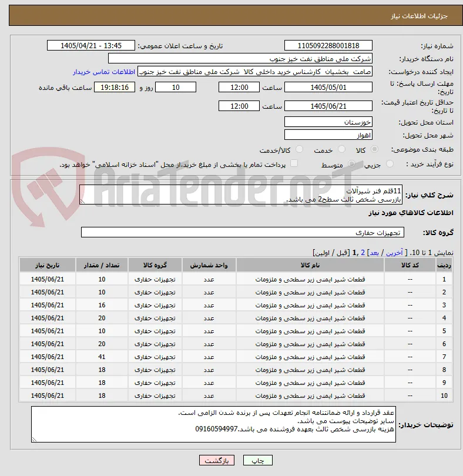The width and height of the screenshot is (463, 476).
Task: Open the بعد next page link
Action: (374, 253)
